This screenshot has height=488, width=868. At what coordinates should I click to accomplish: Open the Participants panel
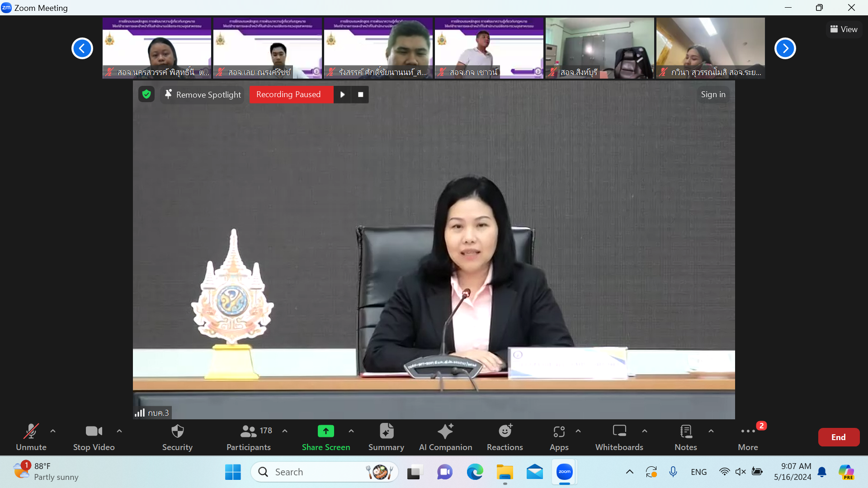249,436
